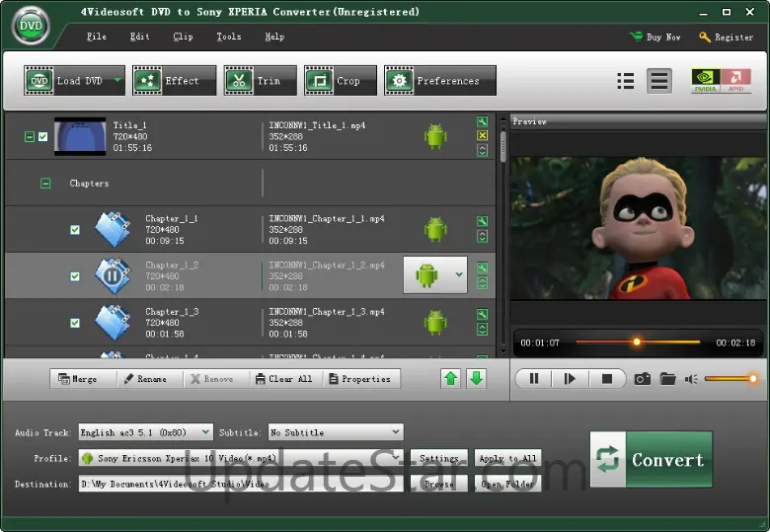Screen dimensions: 770x532
Task: Open the Trim tool
Action: (261, 81)
